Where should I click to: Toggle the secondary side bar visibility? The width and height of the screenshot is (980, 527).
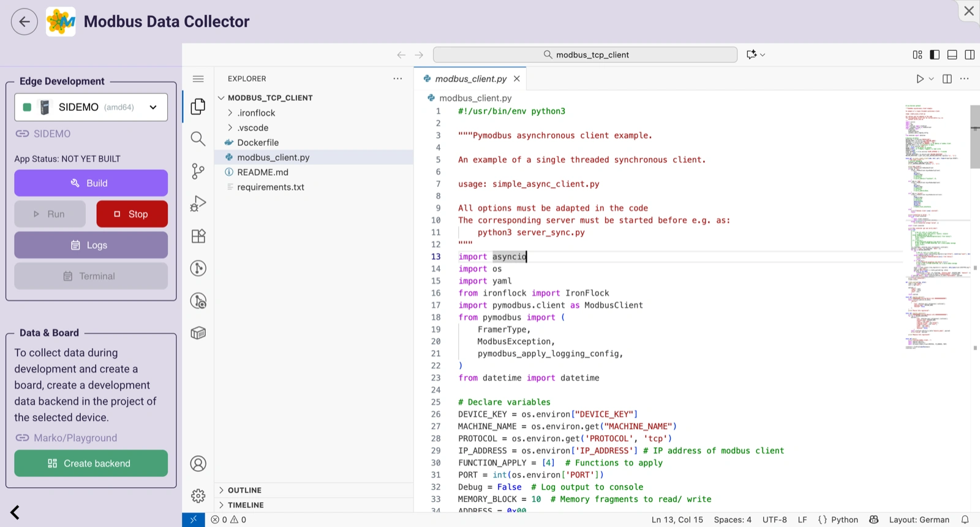(x=970, y=55)
